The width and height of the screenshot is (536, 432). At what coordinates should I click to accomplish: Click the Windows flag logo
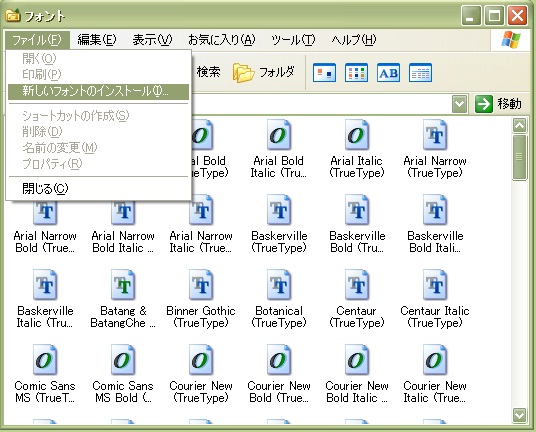[x=511, y=40]
